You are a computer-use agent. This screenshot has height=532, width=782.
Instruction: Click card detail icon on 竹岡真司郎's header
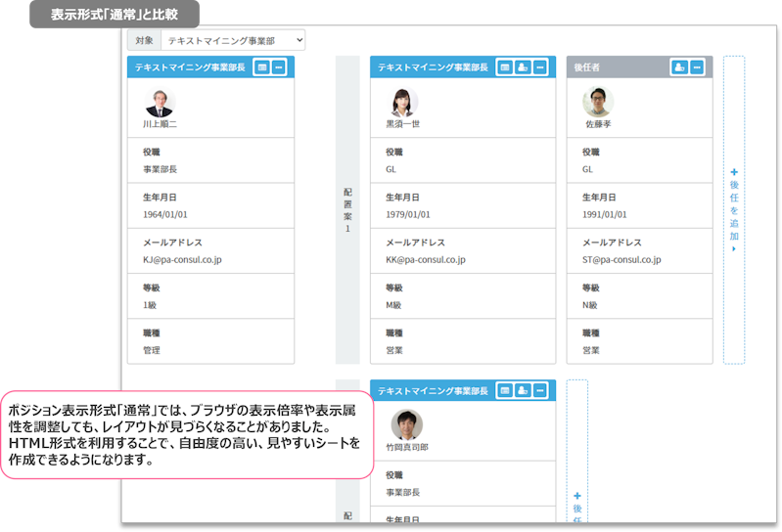[x=505, y=390]
